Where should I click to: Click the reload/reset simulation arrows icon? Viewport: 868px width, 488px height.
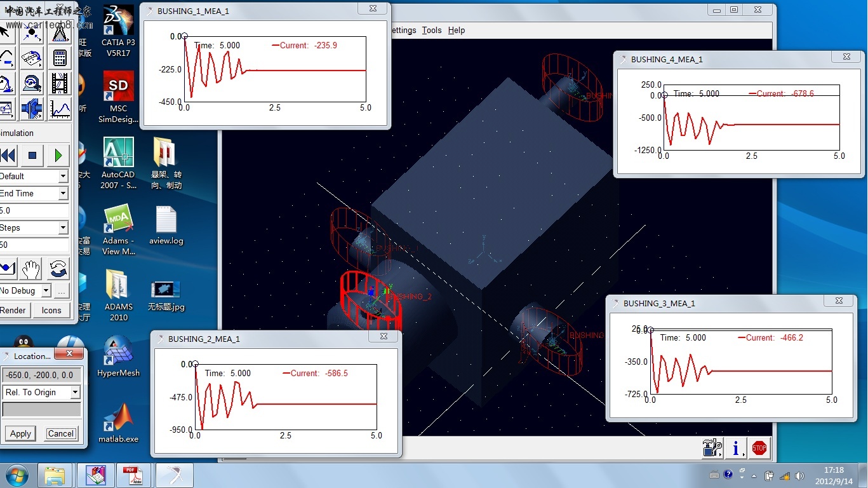[58, 269]
